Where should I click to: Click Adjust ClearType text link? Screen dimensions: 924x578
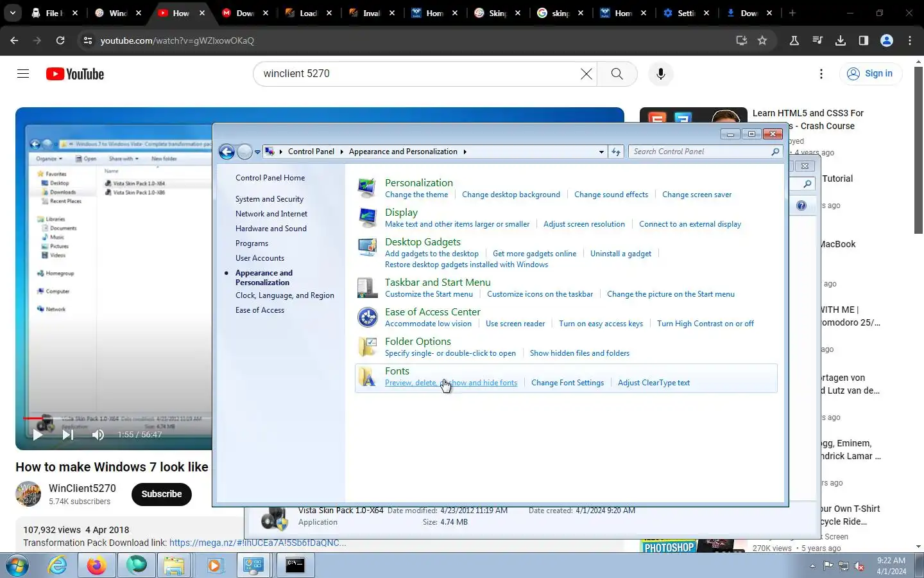[654, 383]
